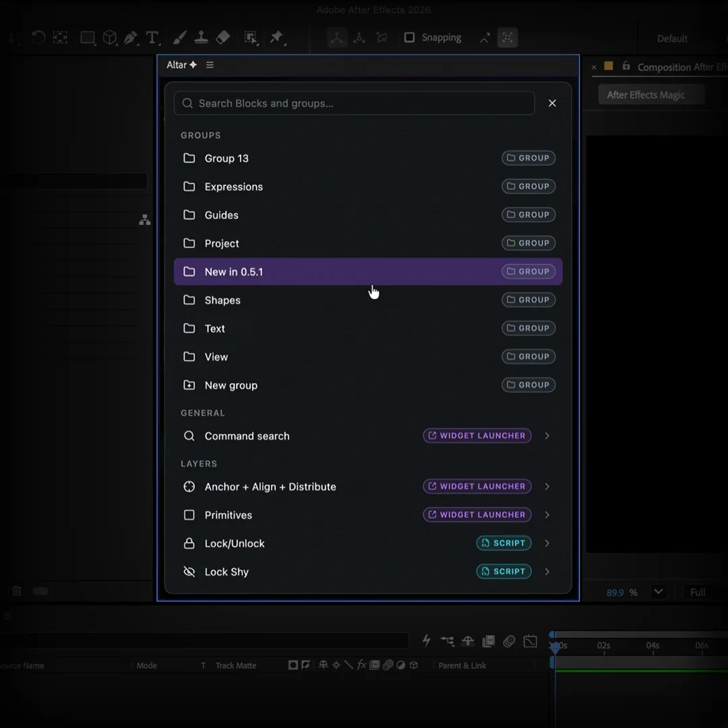Toggle the Composition panel lock icon
Screen dimensions: 728x728
[626, 66]
